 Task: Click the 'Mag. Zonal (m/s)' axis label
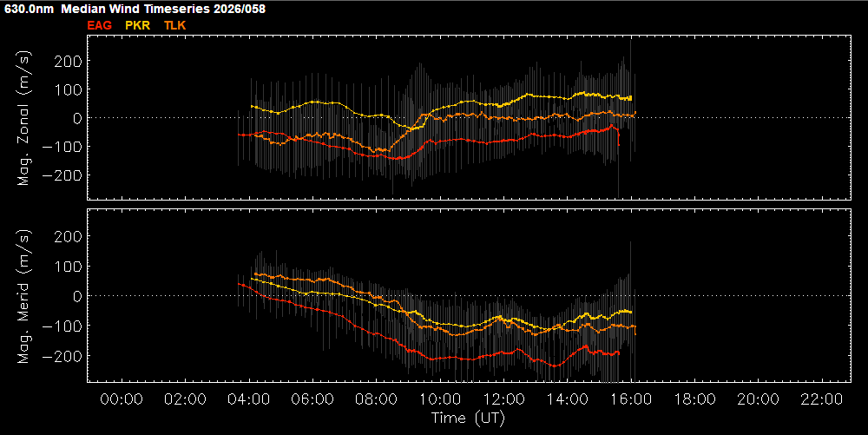click(25, 117)
